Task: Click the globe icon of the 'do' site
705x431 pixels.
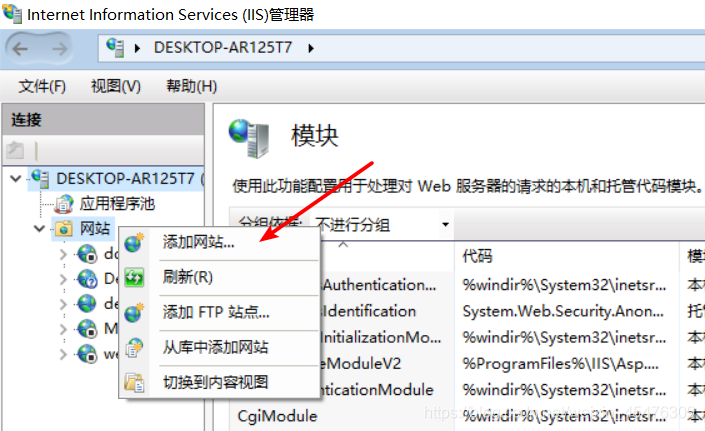Action: [87, 254]
